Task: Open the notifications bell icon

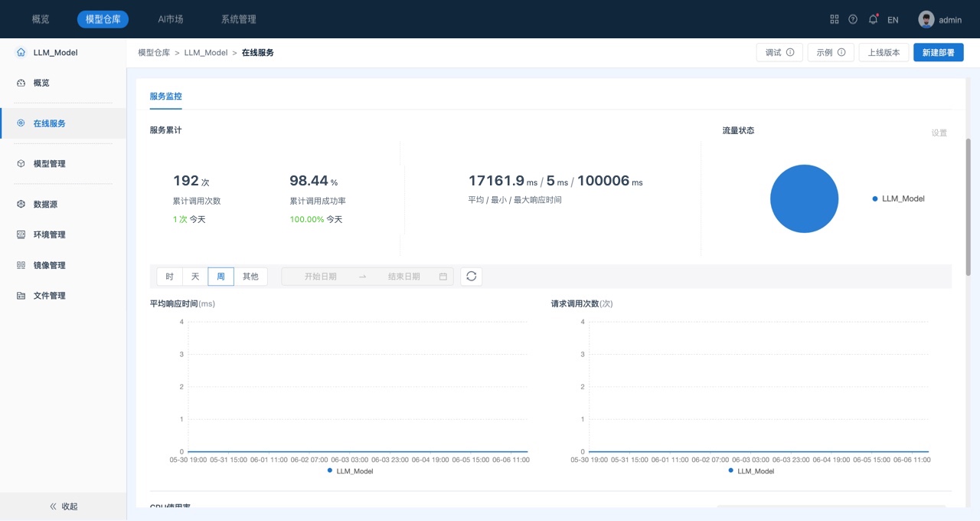Action: [x=873, y=19]
